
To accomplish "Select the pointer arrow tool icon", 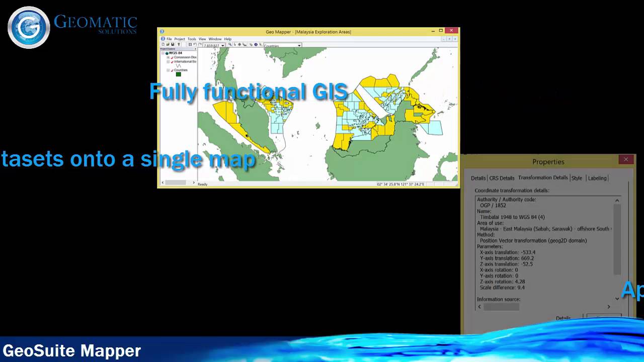I will (x=235, y=44).
